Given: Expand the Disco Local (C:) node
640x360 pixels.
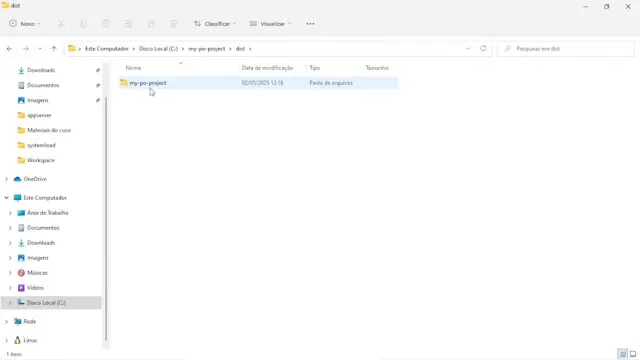Looking at the screenshot, I should 10,303.
